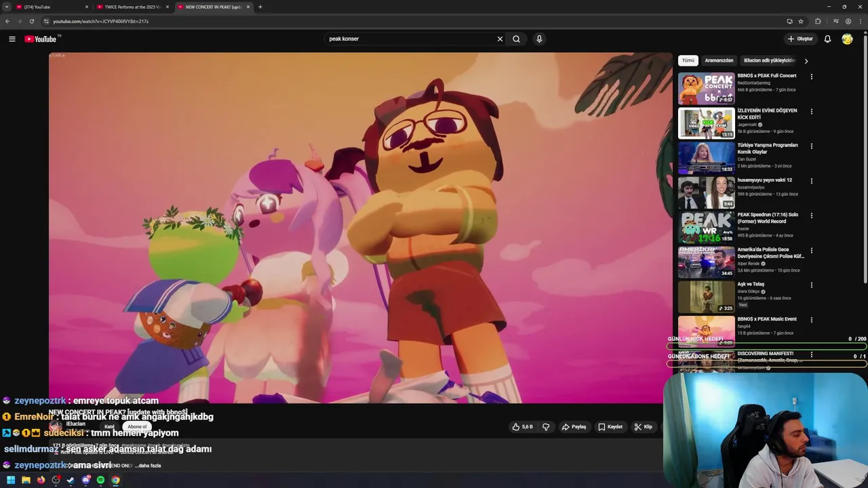This screenshot has width=868, height=488.
Task: Select the 'Tümü' filter chip
Action: (688, 60)
